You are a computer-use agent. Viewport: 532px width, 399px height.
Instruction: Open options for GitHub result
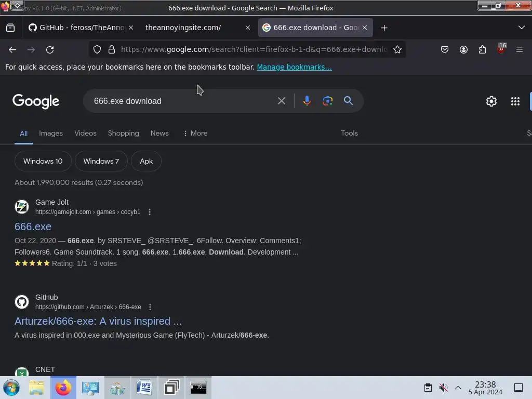pyautogui.click(x=150, y=307)
